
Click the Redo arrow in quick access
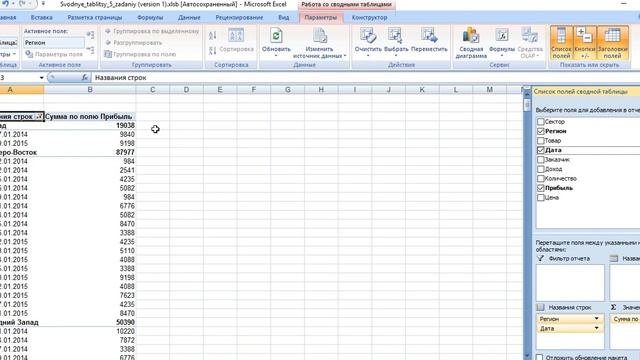pos(23,4)
